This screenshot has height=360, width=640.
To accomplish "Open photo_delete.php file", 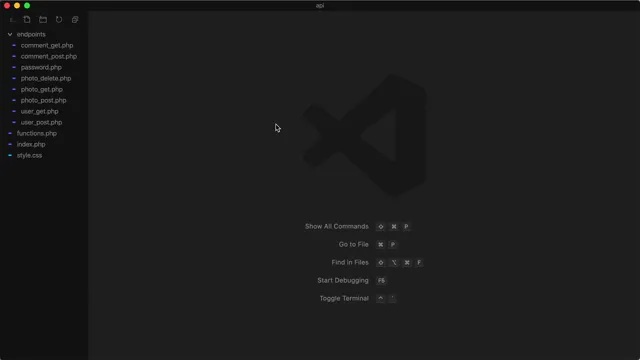I will [46, 78].
